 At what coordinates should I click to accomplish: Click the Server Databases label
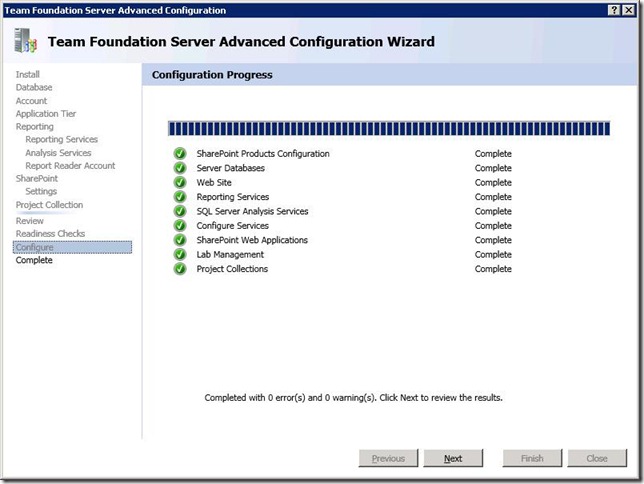[230, 168]
